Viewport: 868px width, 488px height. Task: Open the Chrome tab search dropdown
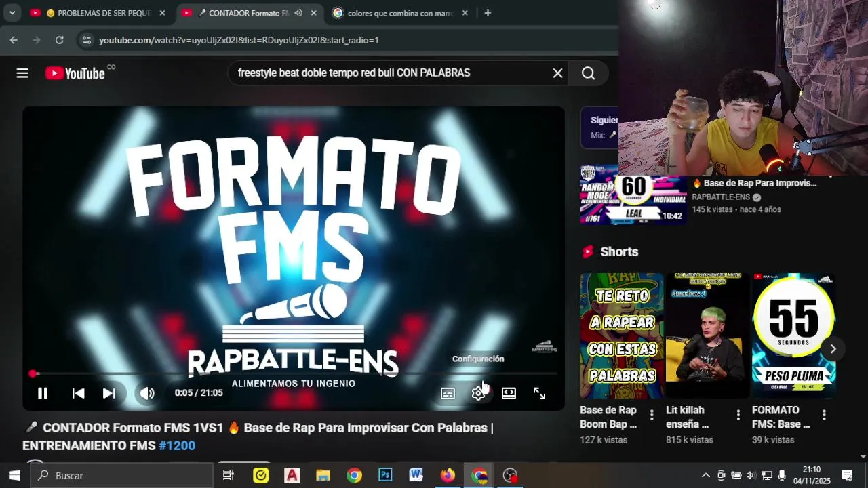(x=12, y=13)
